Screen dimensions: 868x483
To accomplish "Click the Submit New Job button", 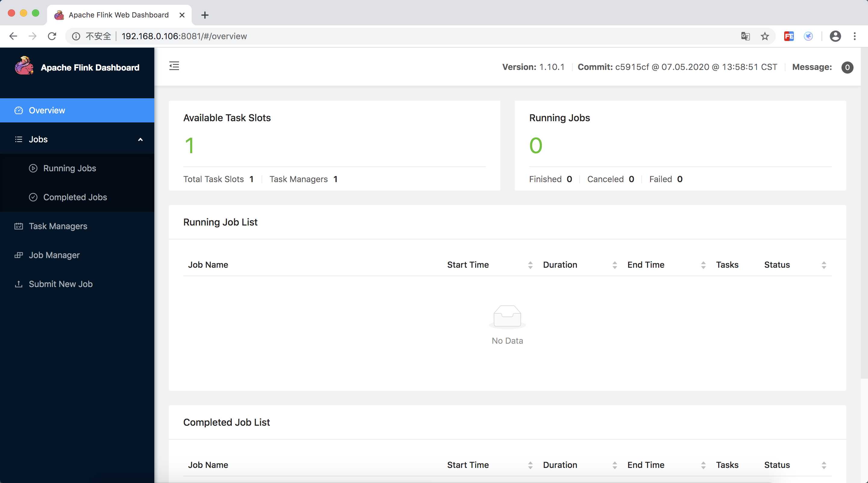I will (61, 284).
